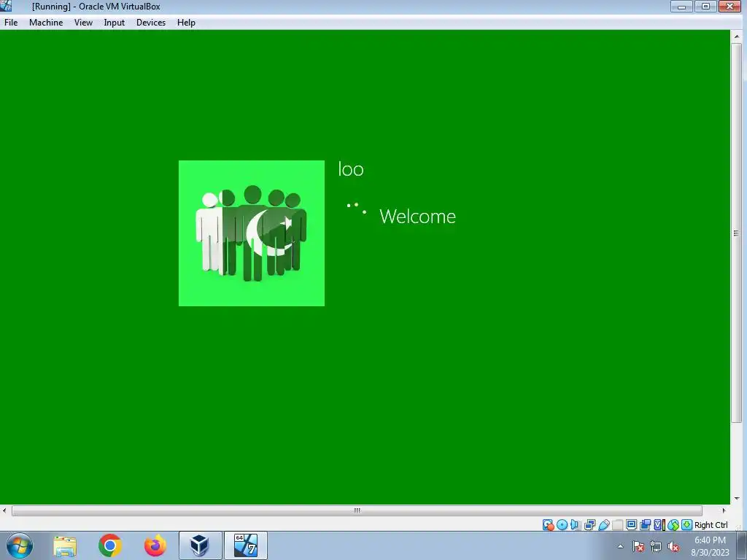Open the Machine menu
Image resolution: width=747 pixels, height=560 pixels.
coord(46,23)
